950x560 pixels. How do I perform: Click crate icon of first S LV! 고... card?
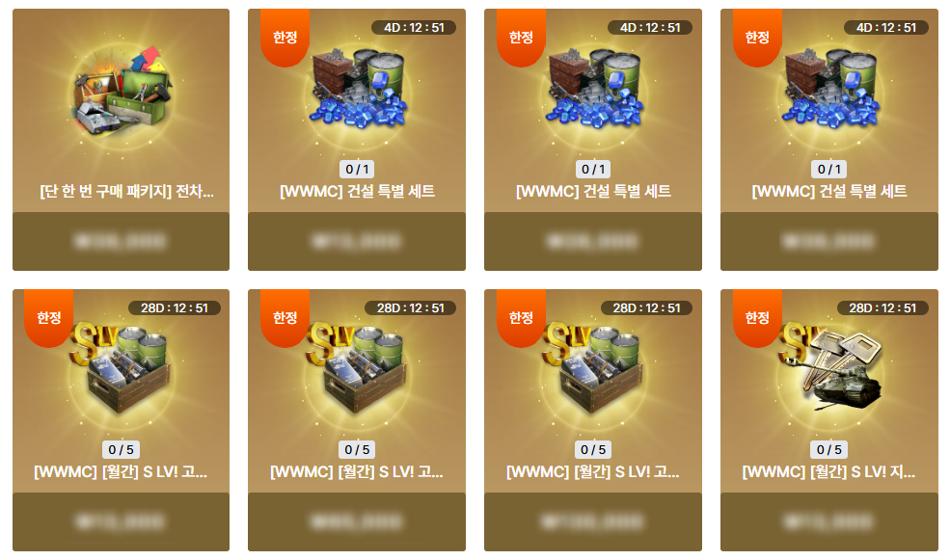point(122,369)
